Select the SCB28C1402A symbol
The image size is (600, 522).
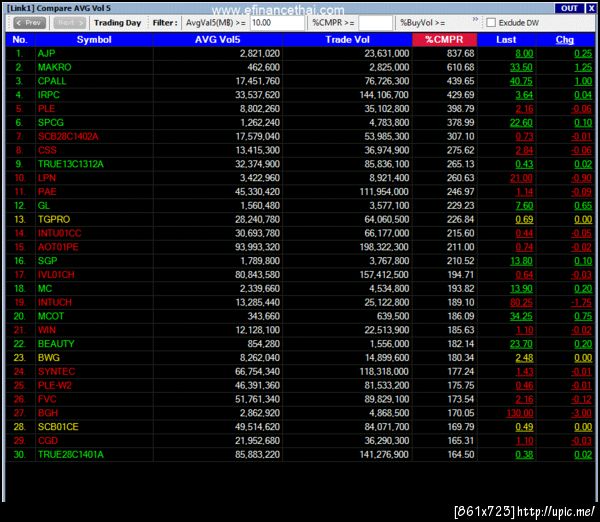[68, 137]
